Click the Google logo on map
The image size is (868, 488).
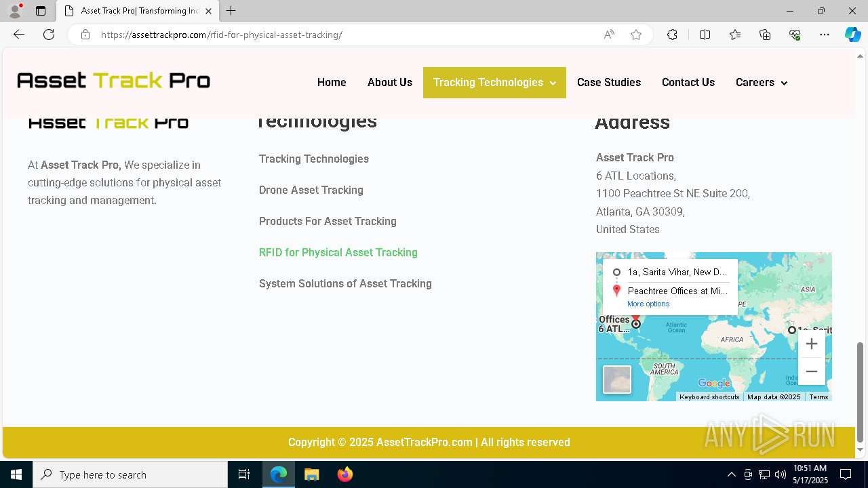(x=714, y=384)
